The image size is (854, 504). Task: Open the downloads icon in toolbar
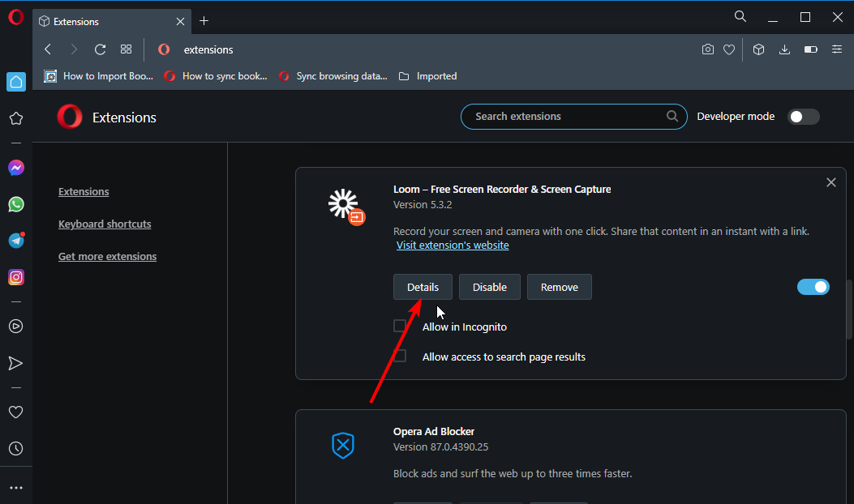pos(784,49)
